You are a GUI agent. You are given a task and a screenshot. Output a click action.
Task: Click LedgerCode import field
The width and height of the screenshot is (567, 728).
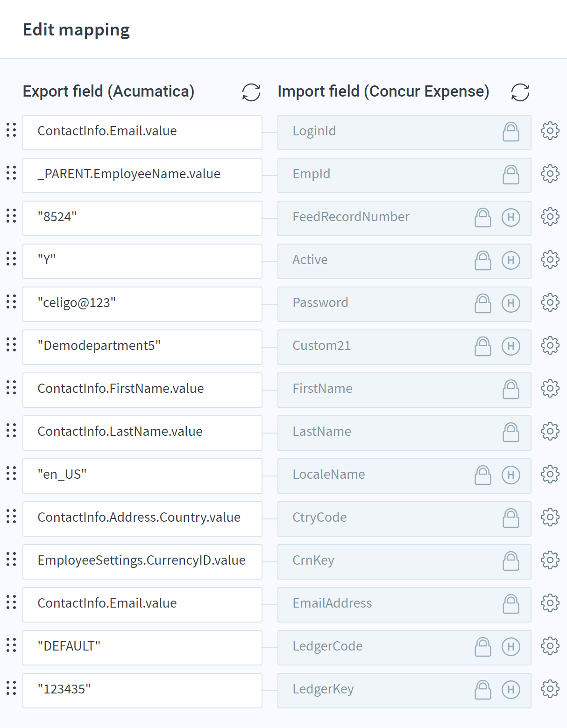pos(404,648)
